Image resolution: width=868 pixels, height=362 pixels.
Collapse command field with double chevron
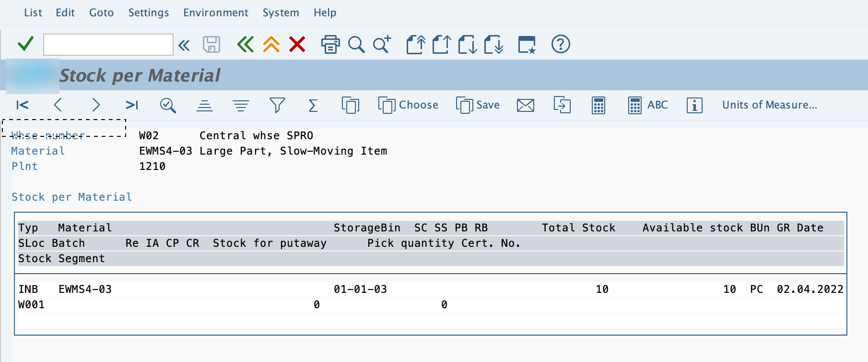coord(184,45)
